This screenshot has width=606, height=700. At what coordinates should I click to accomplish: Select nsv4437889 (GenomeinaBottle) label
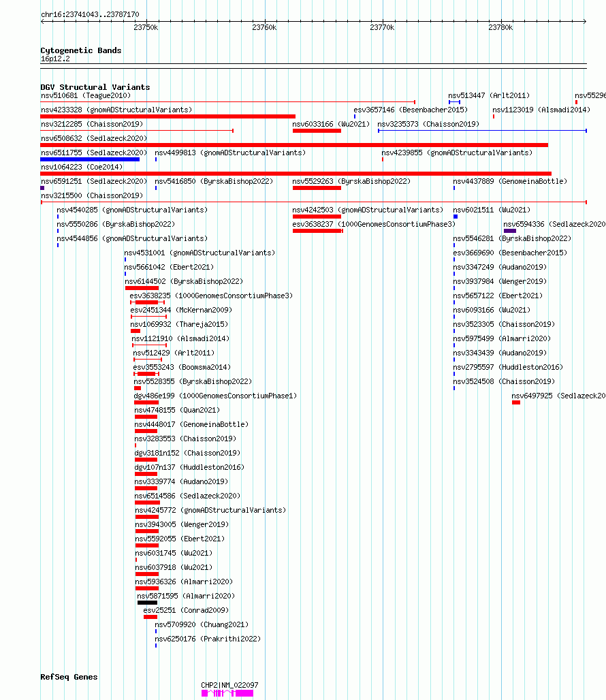(510, 181)
